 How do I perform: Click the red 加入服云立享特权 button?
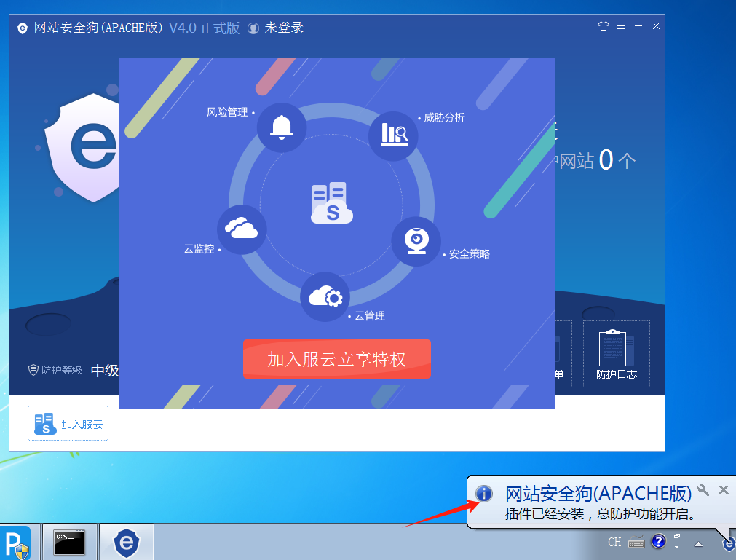(336, 359)
